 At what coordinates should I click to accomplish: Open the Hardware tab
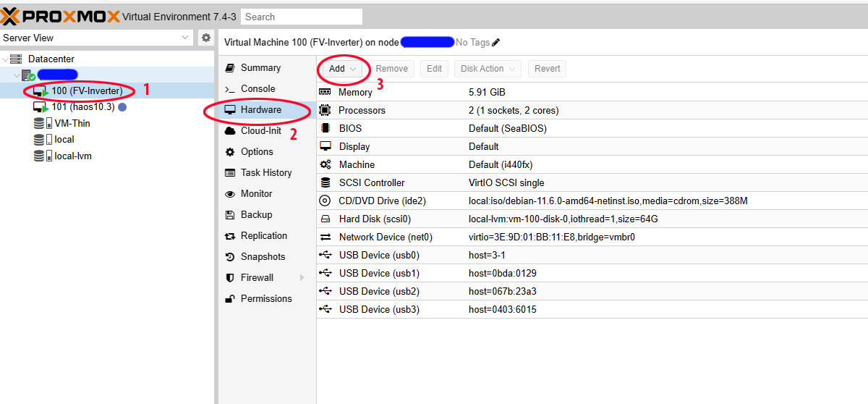click(266, 110)
